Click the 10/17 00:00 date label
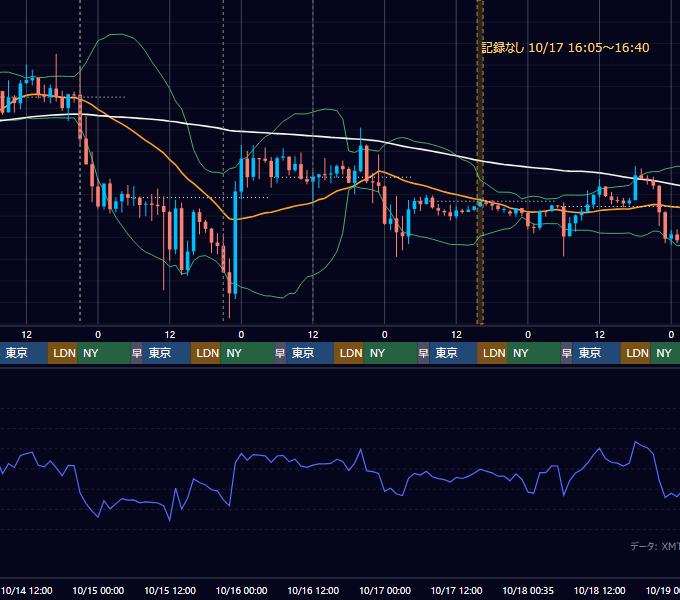The width and height of the screenshot is (680, 600). click(385, 590)
